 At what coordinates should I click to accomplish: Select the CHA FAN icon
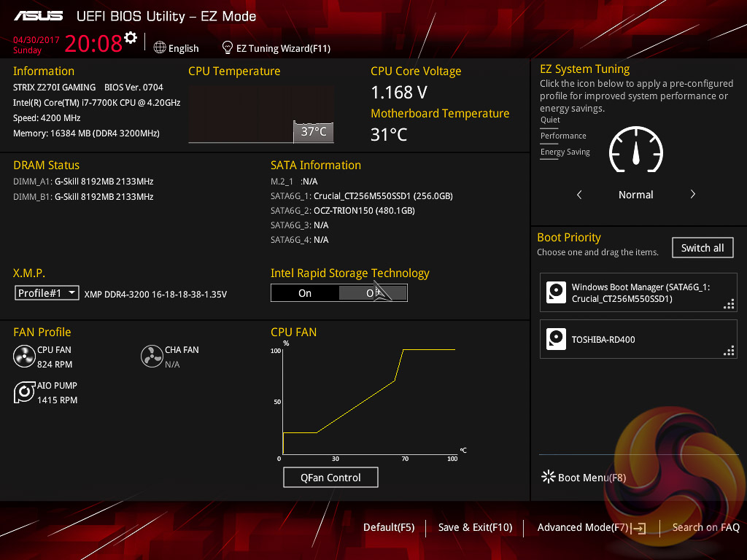tap(152, 357)
